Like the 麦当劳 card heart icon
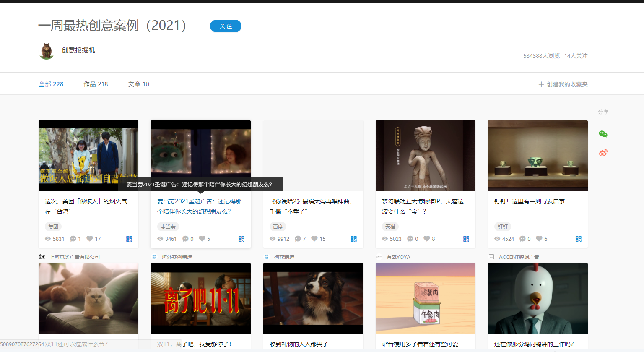Screen dimensions: 644x352 coord(202,238)
